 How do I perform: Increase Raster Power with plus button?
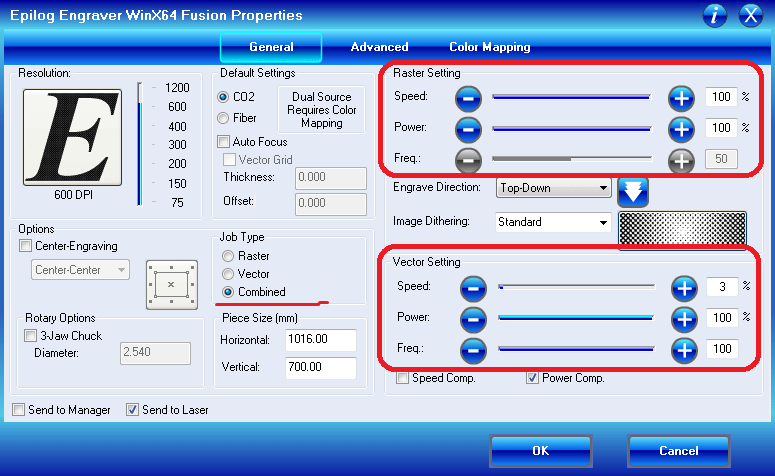point(681,130)
